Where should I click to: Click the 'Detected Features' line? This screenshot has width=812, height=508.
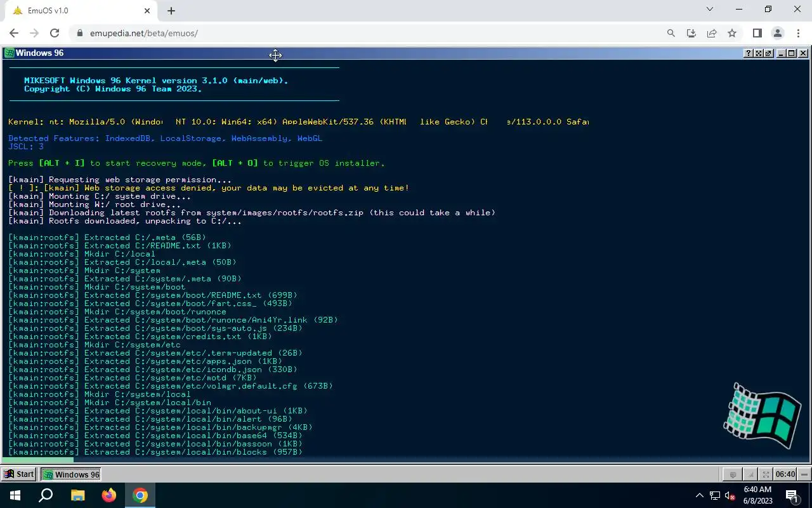166,138
